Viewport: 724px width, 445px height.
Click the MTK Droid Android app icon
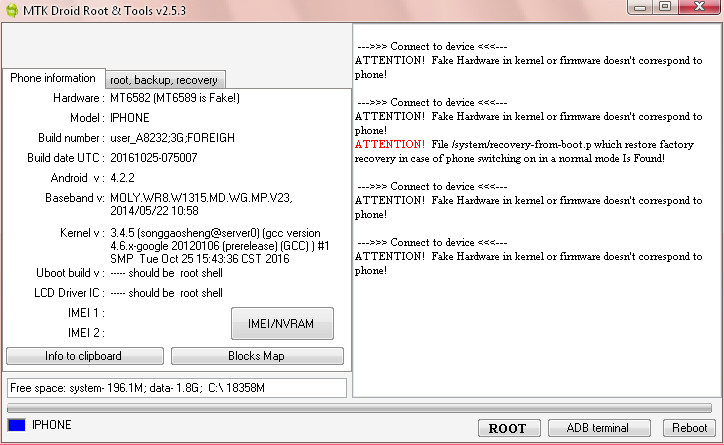[x=12, y=10]
